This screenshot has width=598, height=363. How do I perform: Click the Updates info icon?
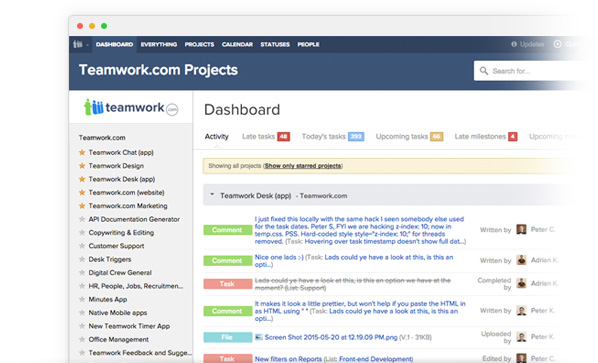tap(514, 44)
